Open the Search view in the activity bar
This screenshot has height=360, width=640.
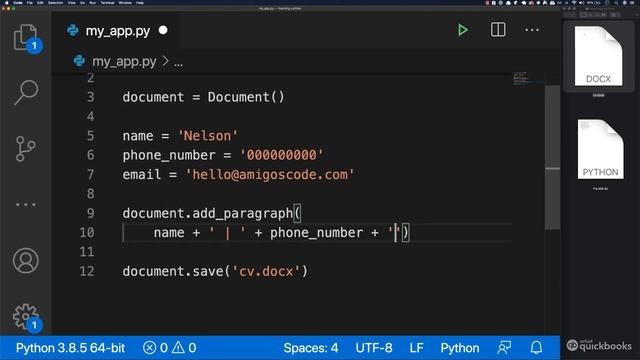(x=26, y=92)
